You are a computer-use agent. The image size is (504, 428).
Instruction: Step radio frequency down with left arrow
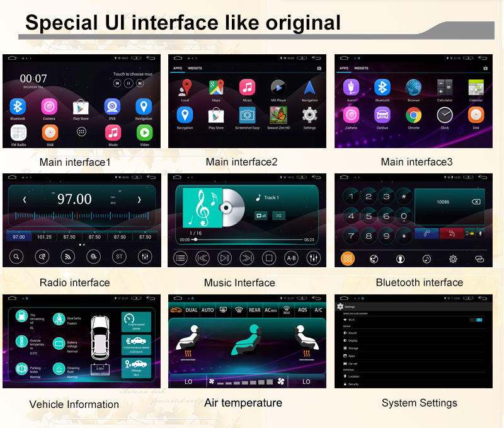pyautogui.click(x=25, y=200)
